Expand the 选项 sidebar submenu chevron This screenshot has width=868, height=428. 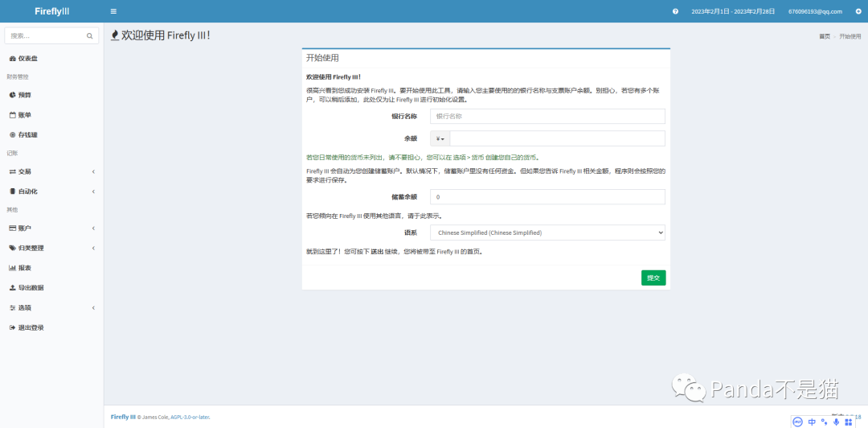[93, 307]
